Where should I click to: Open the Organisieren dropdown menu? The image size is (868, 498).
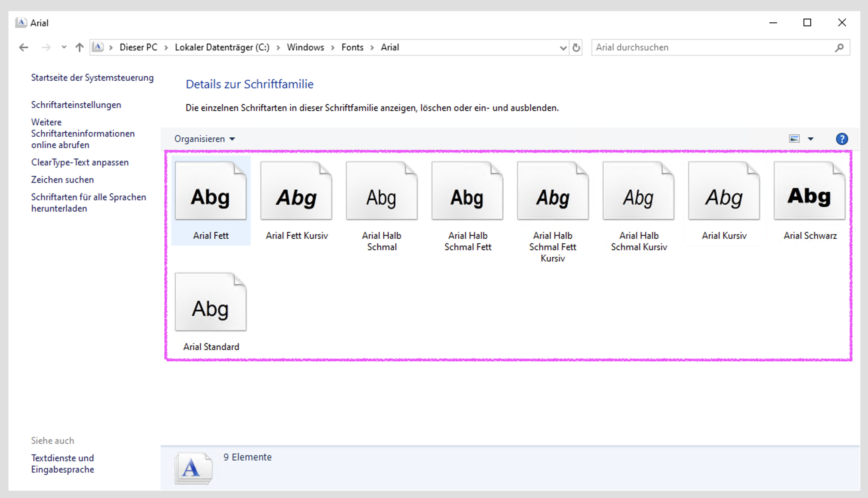pyautogui.click(x=205, y=139)
